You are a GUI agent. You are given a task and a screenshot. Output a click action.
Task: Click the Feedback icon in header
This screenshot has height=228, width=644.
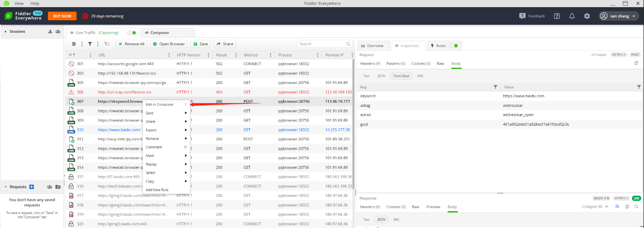click(x=522, y=16)
